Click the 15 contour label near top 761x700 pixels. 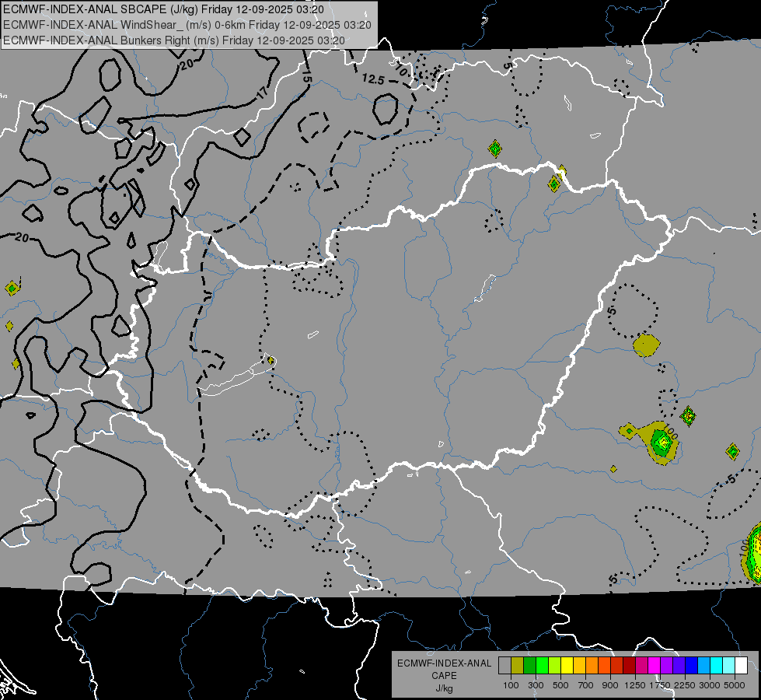click(307, 75)
